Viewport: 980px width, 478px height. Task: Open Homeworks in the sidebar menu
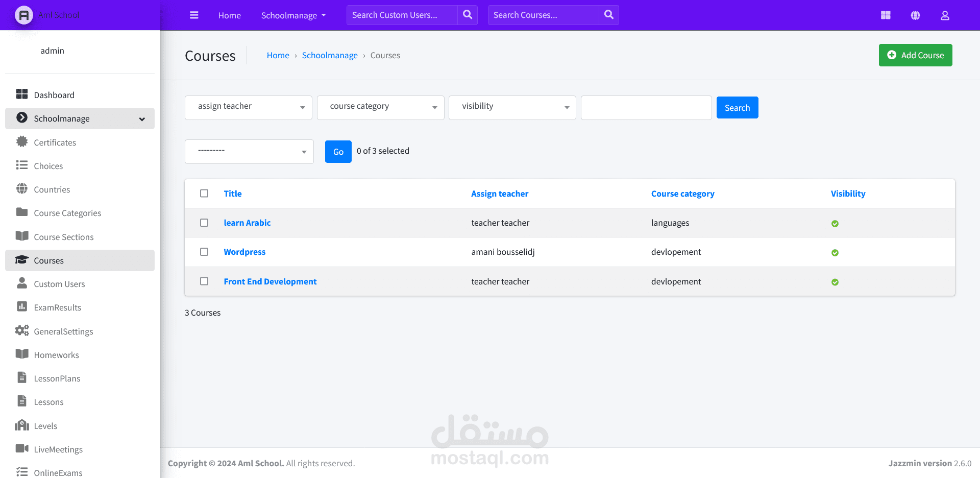[x=80, y=355]
